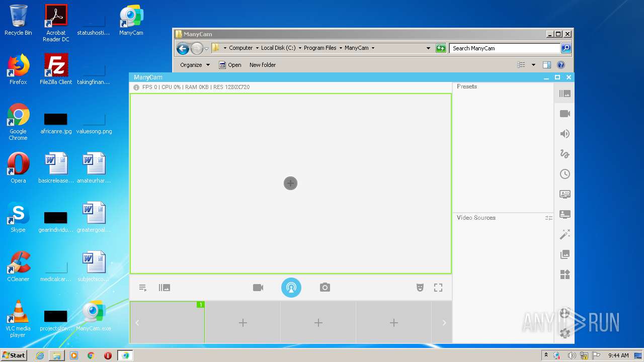The image size is (644, 362).
Task: Open the Presets tab in ManyCam sidebar
Action: (565, 94)
